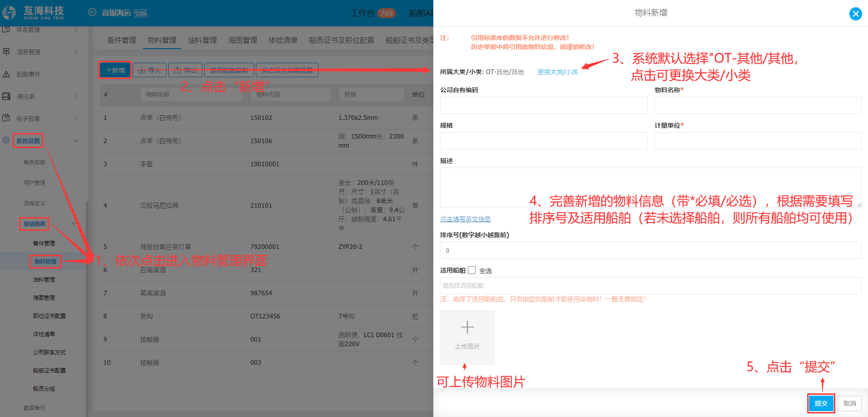Click the 描述 text area

(x=651, y=188)
